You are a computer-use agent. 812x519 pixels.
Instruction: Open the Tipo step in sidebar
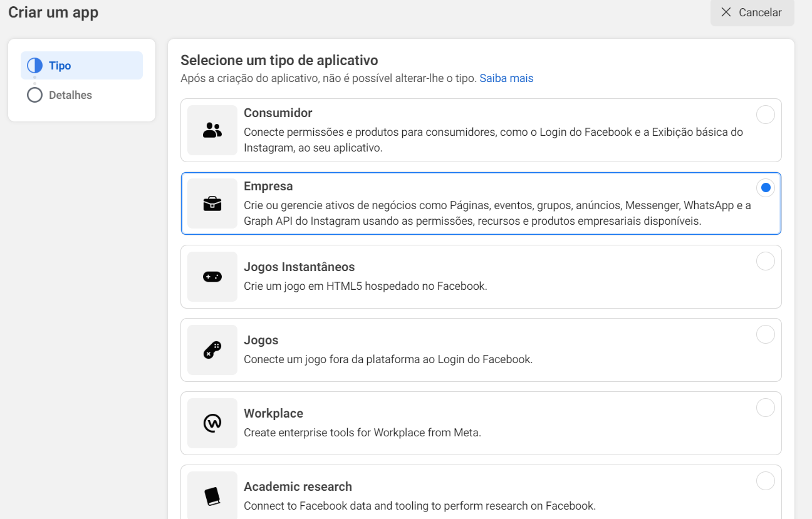(81, 66)
